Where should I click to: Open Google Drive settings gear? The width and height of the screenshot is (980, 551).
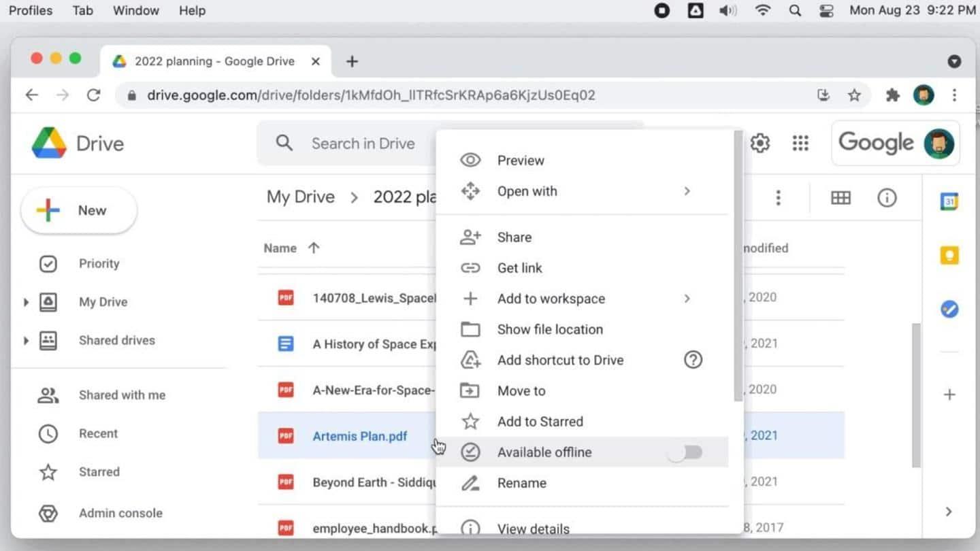click(x=759, y=144)
